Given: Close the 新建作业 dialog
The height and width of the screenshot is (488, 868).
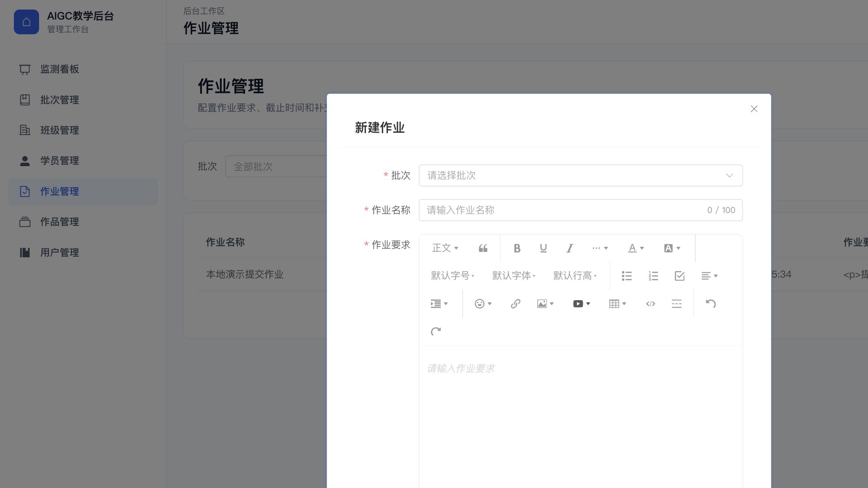Looking at the screenshot, I should [x=754, y=109].
